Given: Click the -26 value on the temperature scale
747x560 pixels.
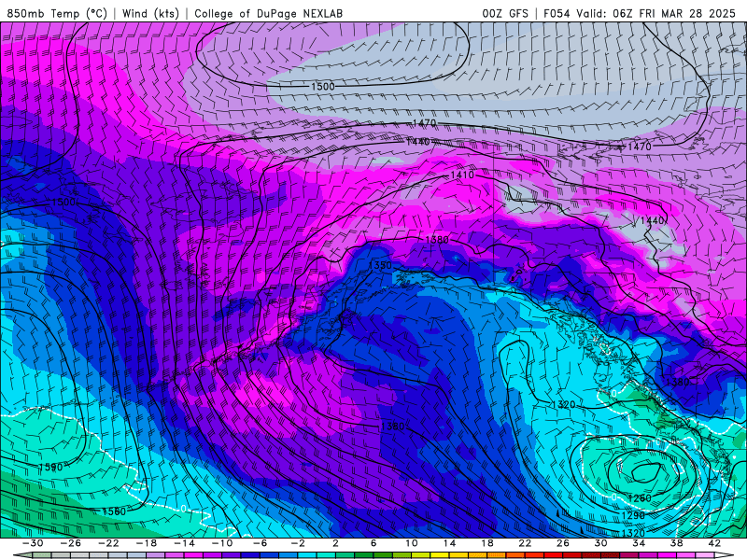Looking at the screenshot, I should pos(71,543).
